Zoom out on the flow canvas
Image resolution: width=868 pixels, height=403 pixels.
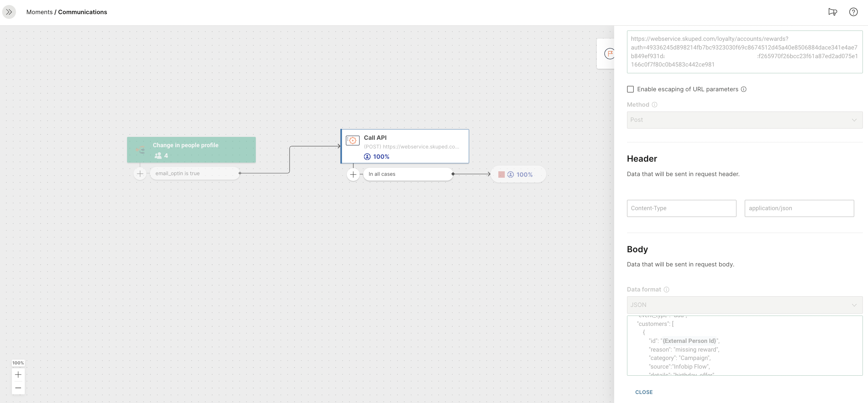18,388
